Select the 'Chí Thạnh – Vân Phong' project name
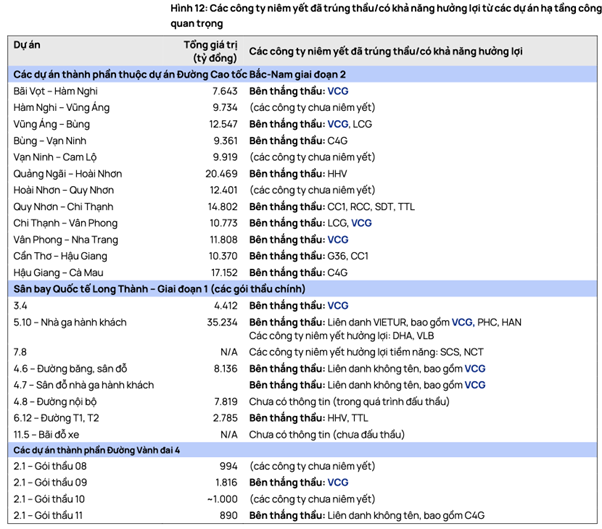This screenshot has width=602, height=529. click(x=66, y=223)
